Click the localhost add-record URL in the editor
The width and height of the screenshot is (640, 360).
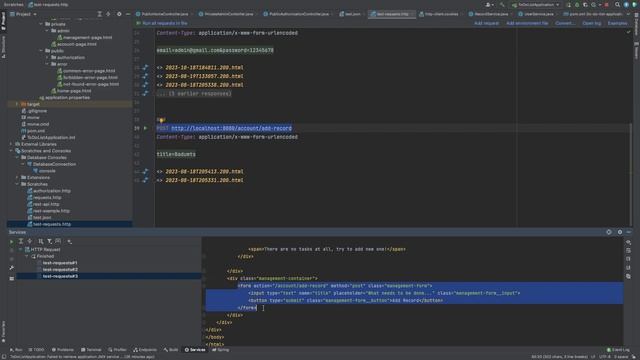pos(231,128)
